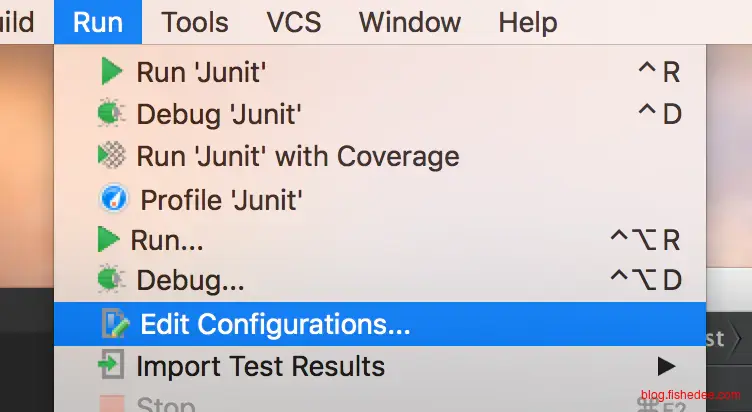The height and width of the screenshot is (412, 752).
Task: Select Run 'Junit' menu entry
Action: (x=201, y=72)
